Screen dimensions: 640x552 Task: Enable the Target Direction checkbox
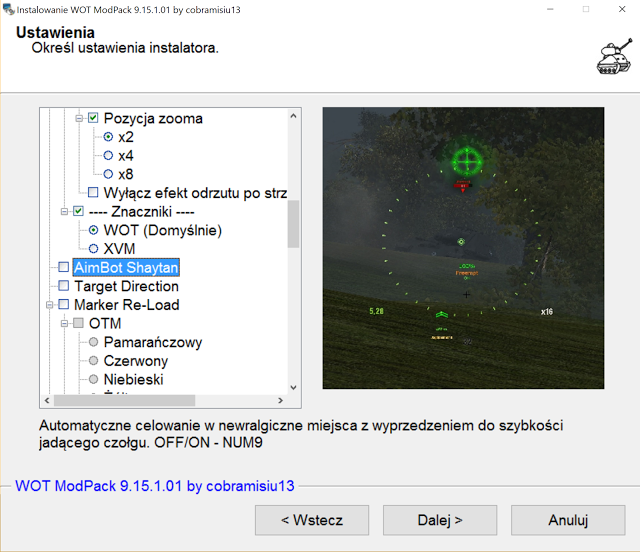coord(63,286)
